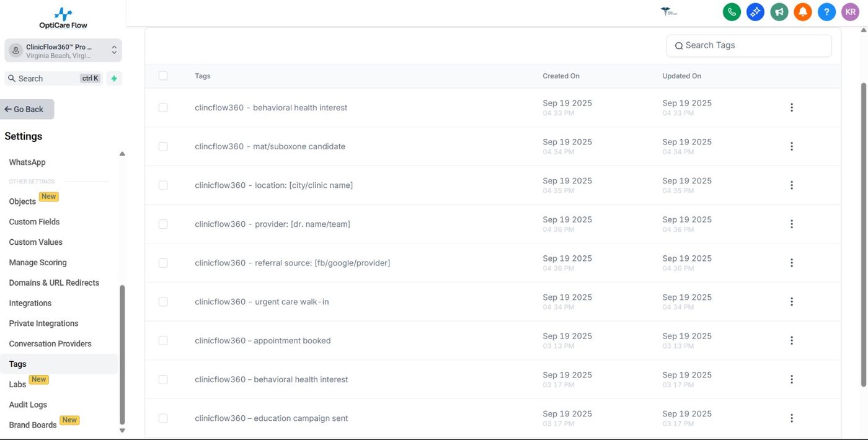This screenshot has width=868, height=440.
Task: Open options menu for mat/suboxone candidate tag
Action: point(792,146)
